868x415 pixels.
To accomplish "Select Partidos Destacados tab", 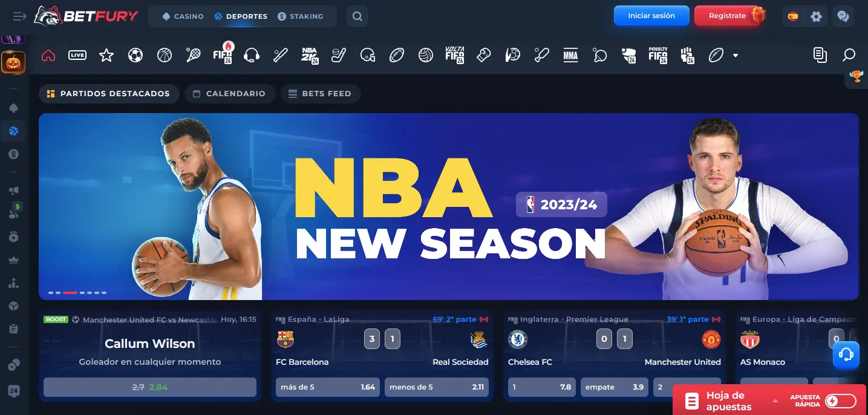I will pos(109,94).
